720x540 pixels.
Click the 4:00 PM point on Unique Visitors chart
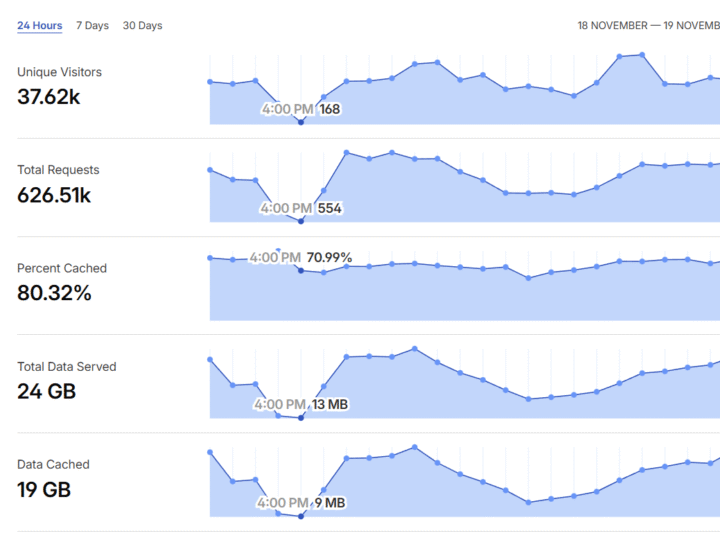coord(300,122)
